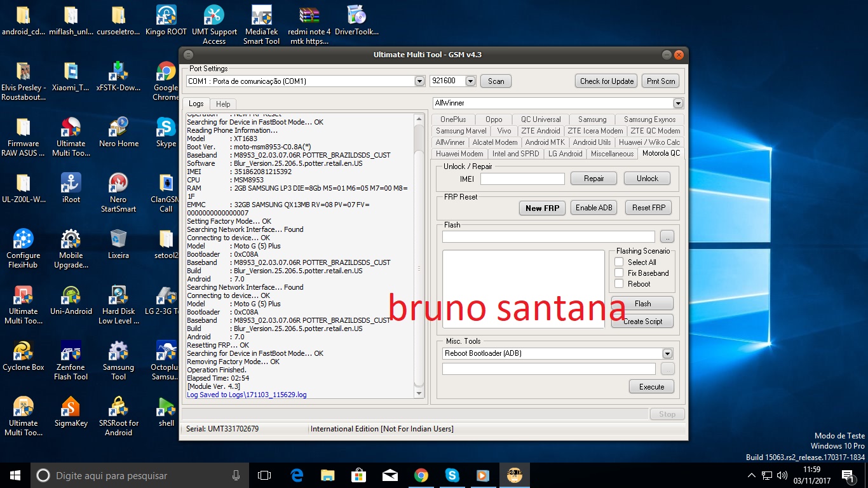Launch Cyclone Box desktop shortcut
868x488 pixels.
24,356
